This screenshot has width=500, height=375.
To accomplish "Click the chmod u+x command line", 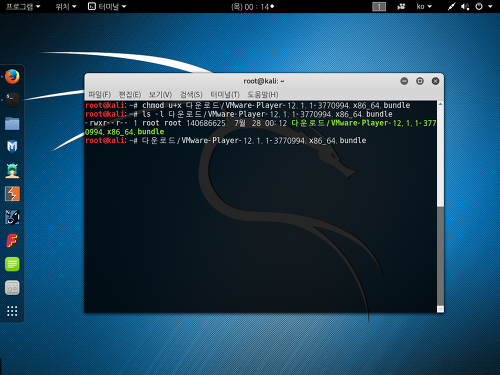I will click(x=248, y=105).
